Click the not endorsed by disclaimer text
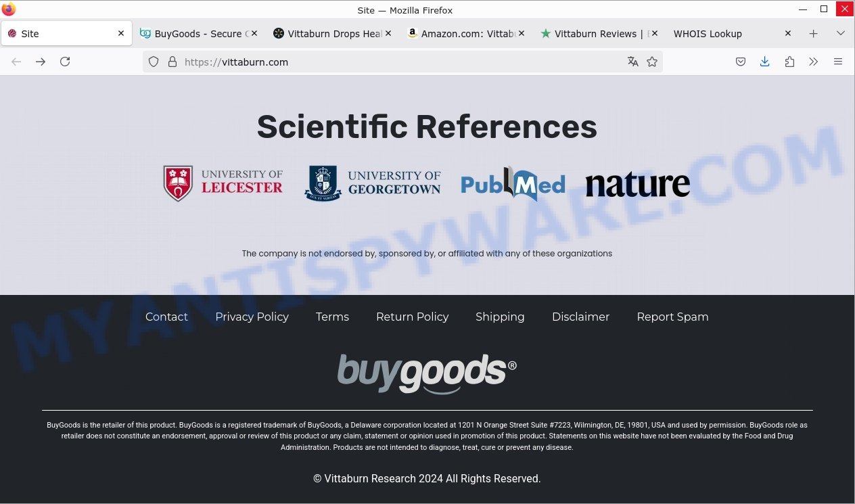This screenshot has width=855, height=504. (427, 254)
